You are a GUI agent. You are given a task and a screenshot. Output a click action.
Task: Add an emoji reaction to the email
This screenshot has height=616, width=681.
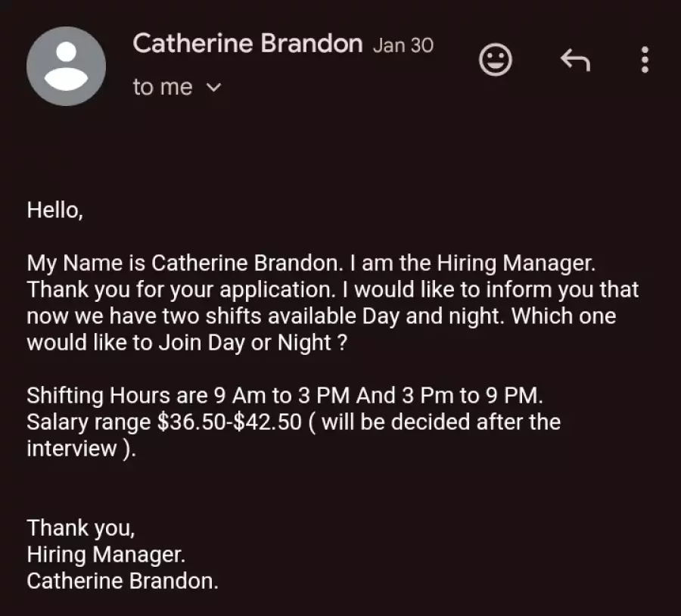[x=495, y=60]
